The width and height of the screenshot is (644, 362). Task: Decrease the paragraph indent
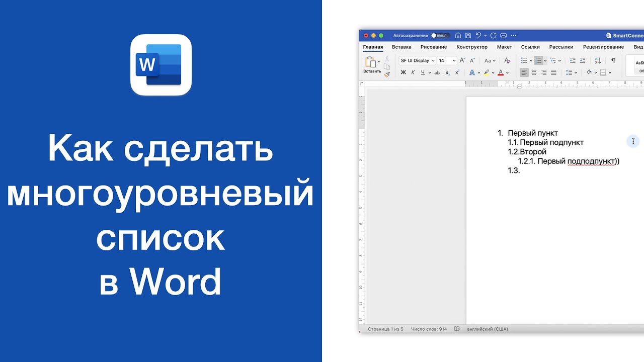[573, 60]
